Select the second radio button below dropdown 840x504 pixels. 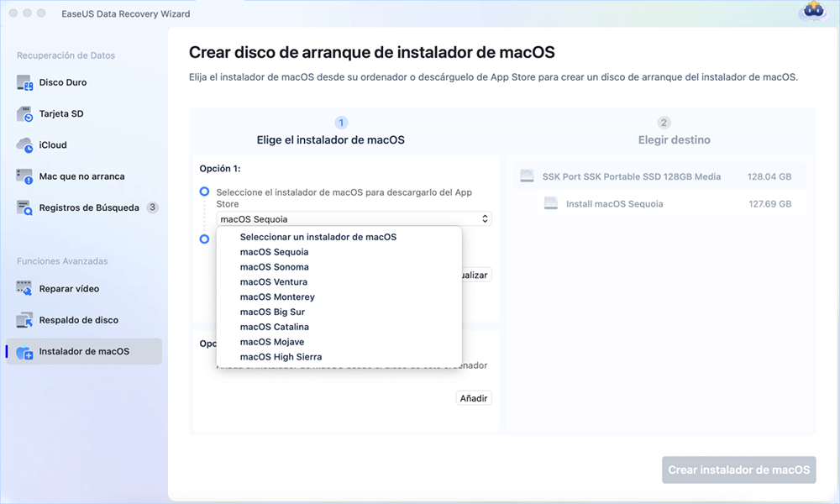pos(204,239)
